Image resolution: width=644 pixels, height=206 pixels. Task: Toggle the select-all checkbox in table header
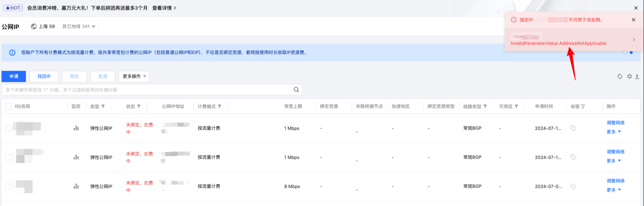pyautogui.click(x=8, y=106)
